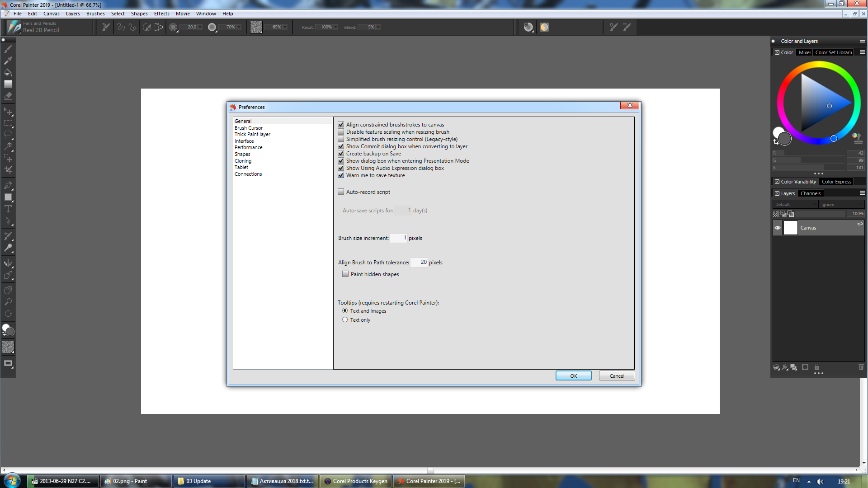
Task: Select Text only tooltips option
Action: (x=345, y=320)
